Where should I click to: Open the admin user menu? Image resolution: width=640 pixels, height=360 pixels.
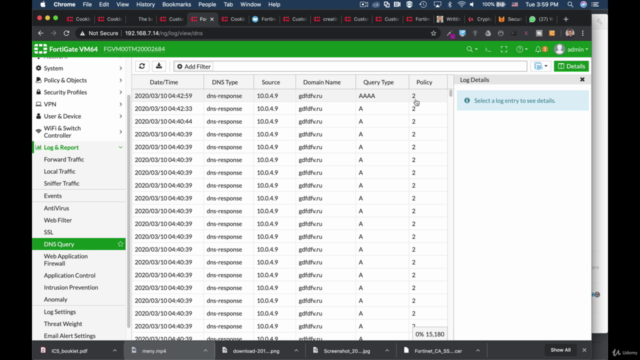pyautogui.click(x=571, y=49)
